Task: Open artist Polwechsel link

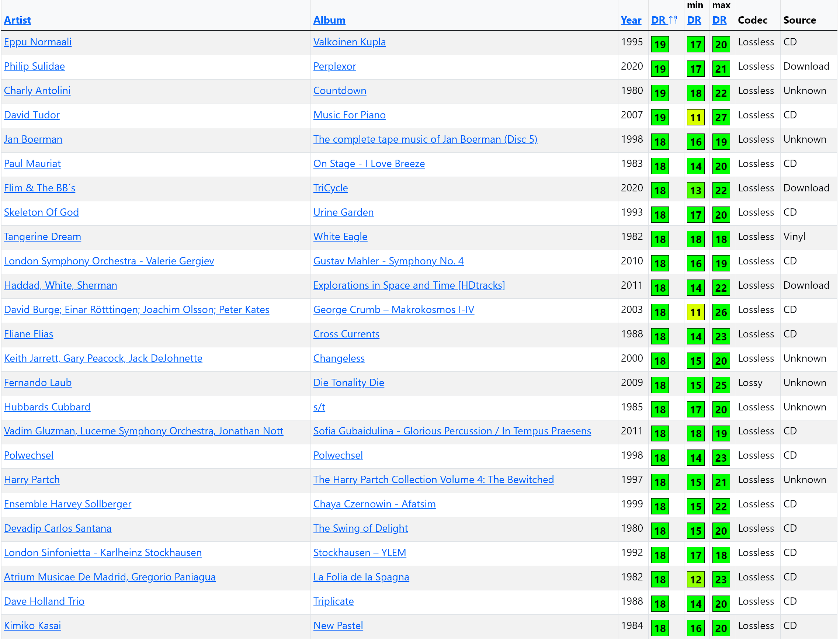Action: point(28,456)
